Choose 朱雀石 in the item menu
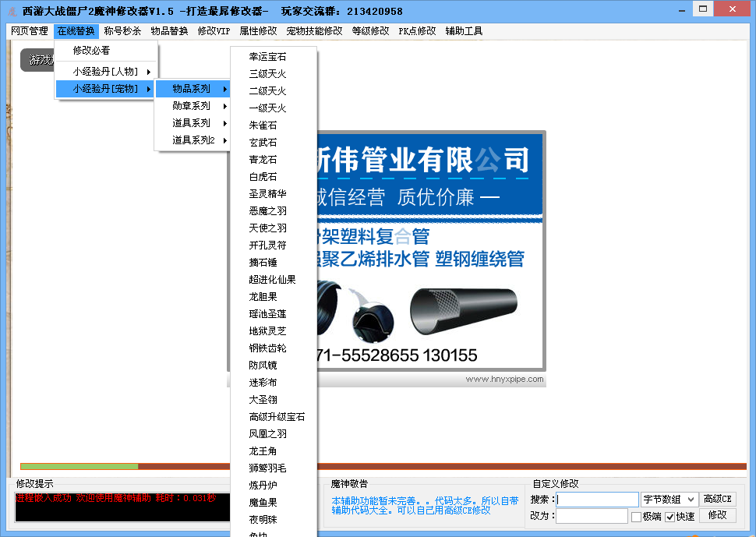Screen dimensions: 756x537 (263, 125)
